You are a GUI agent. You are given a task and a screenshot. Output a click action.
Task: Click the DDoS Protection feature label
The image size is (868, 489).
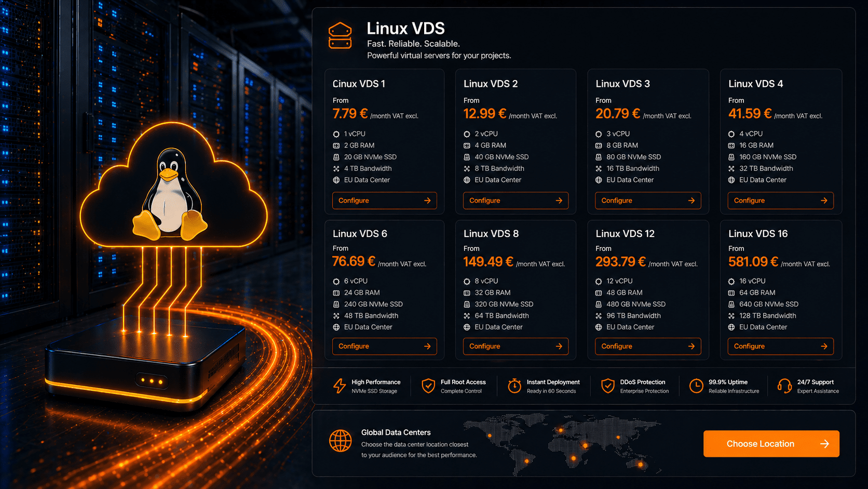643,382
